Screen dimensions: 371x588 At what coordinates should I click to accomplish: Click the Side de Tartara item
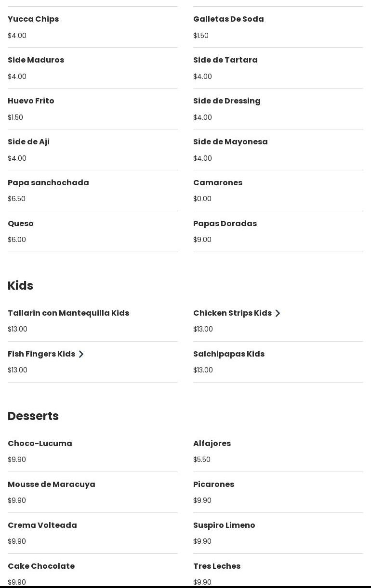(x=225, y=60)
